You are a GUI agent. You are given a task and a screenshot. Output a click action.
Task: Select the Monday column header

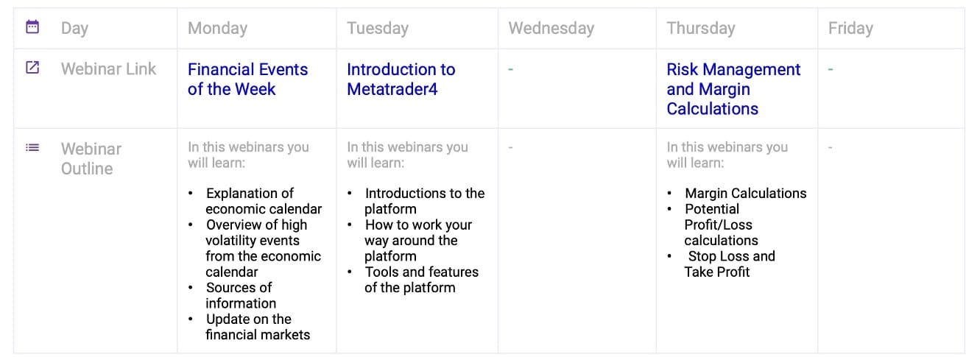(217, 29)
